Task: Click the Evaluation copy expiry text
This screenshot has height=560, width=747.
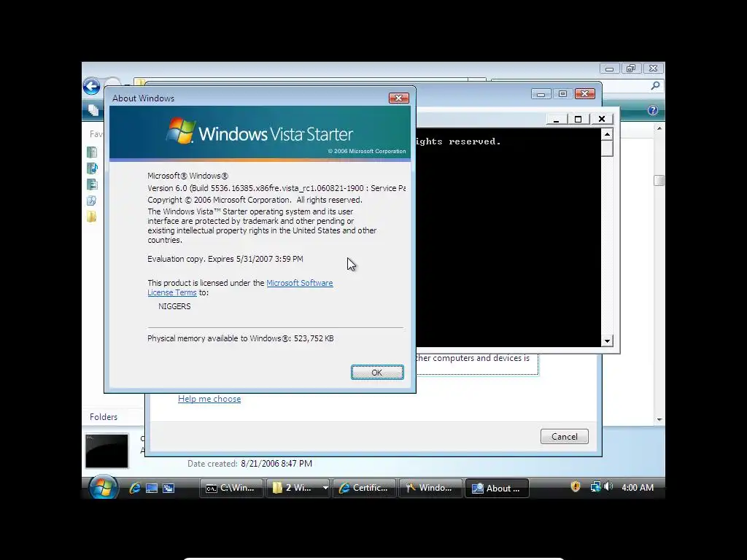Action: coord(225,259)
